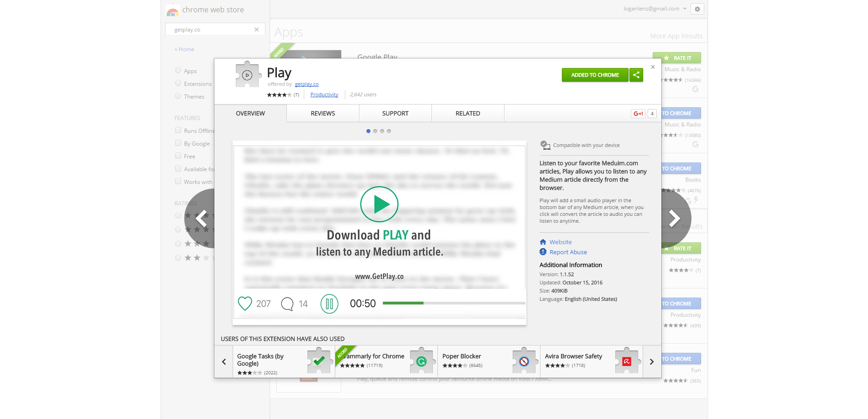This screenshot has width=868, height=419.
Task: Select the fourth carousel dot
Action: click(x=389, y=131)
